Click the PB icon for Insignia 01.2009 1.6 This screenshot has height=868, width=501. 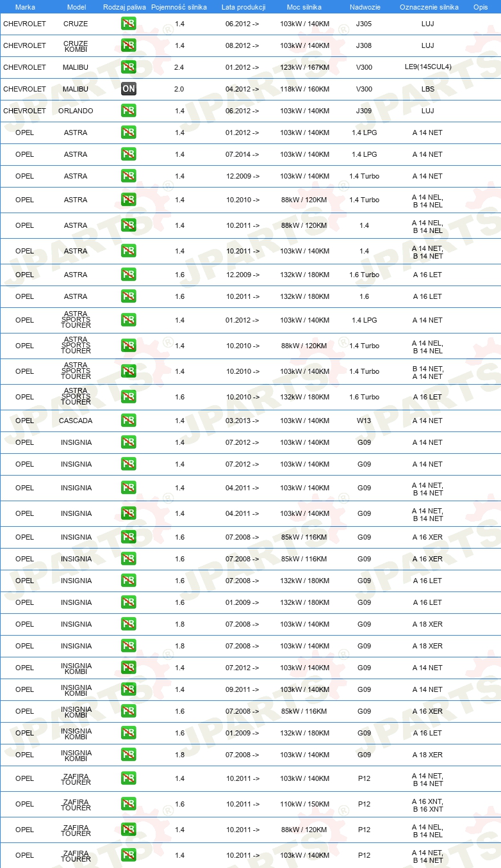tap(129, 602)
